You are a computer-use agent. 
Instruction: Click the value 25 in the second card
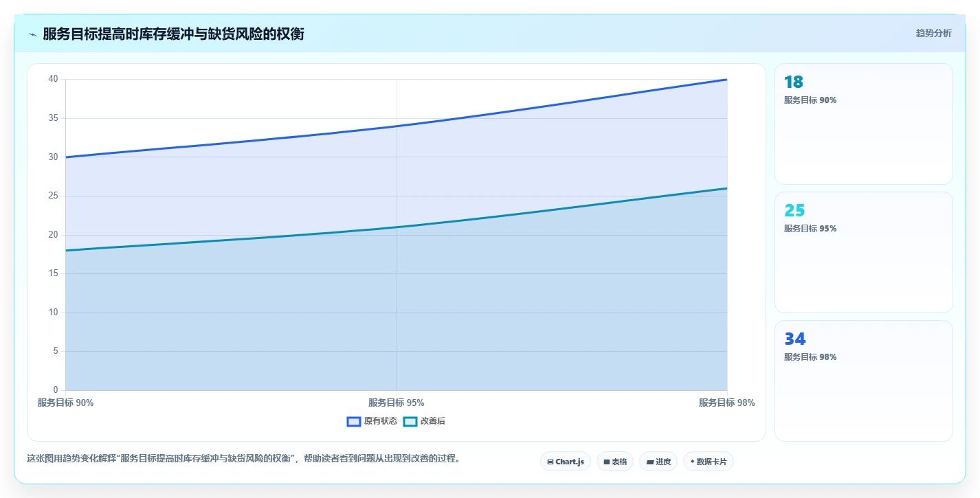point(794,211)
